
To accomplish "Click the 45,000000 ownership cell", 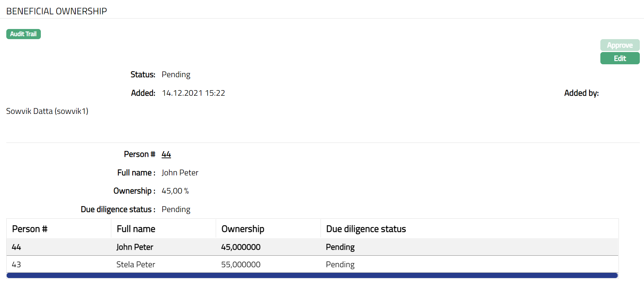I will coord(240,247).
